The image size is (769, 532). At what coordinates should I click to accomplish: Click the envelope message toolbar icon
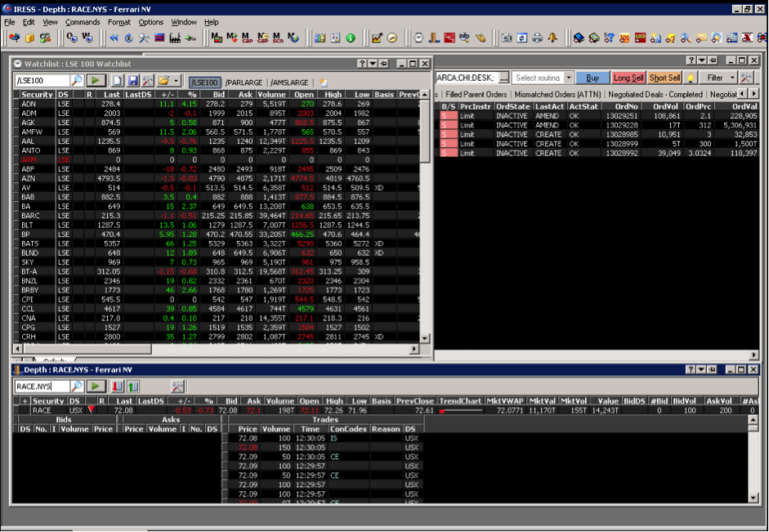[701, 38]
